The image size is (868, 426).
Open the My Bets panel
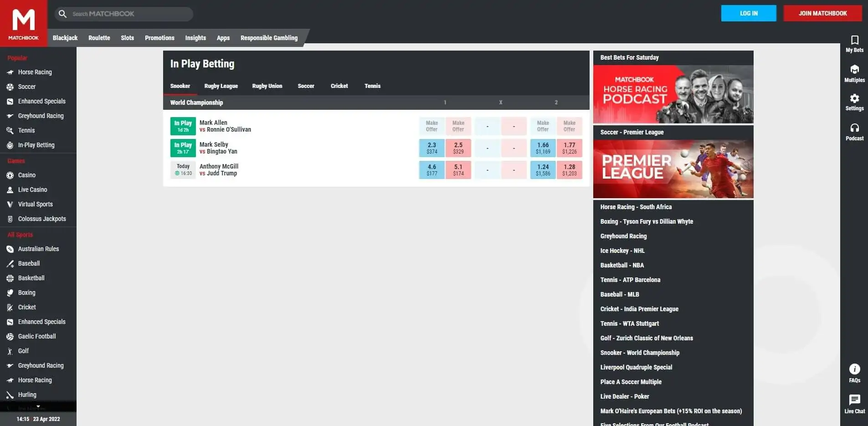point(854,44)
